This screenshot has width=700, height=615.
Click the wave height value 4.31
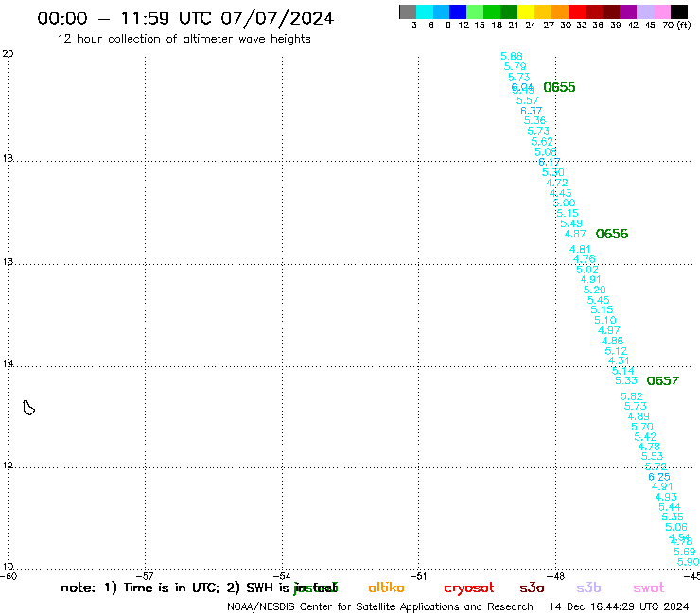(619, 360)
